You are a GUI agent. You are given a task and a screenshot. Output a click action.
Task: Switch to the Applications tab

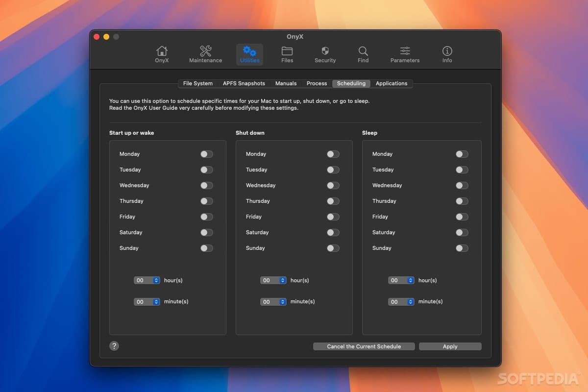point(392,83)
